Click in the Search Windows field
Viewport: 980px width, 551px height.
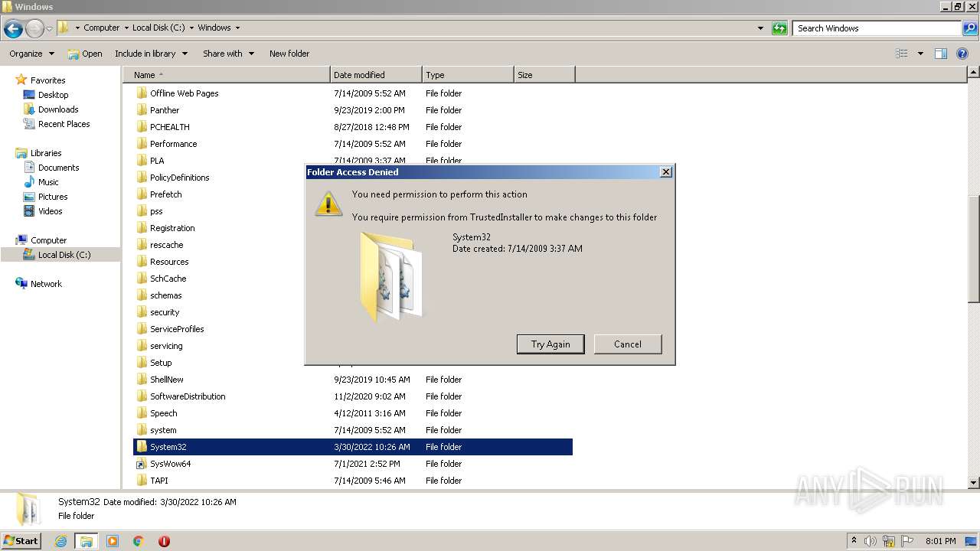[x=877, y=28]
